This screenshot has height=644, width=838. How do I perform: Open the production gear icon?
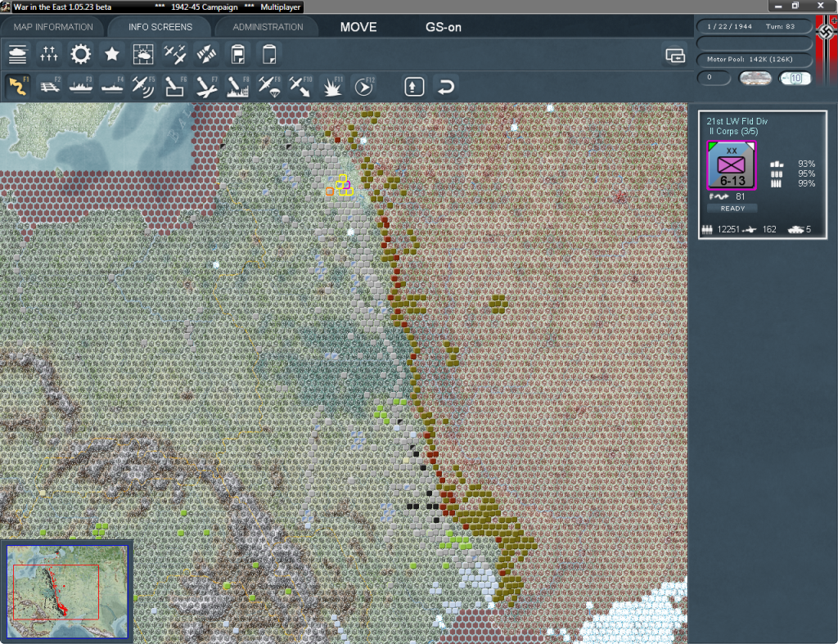click(81, 54)
